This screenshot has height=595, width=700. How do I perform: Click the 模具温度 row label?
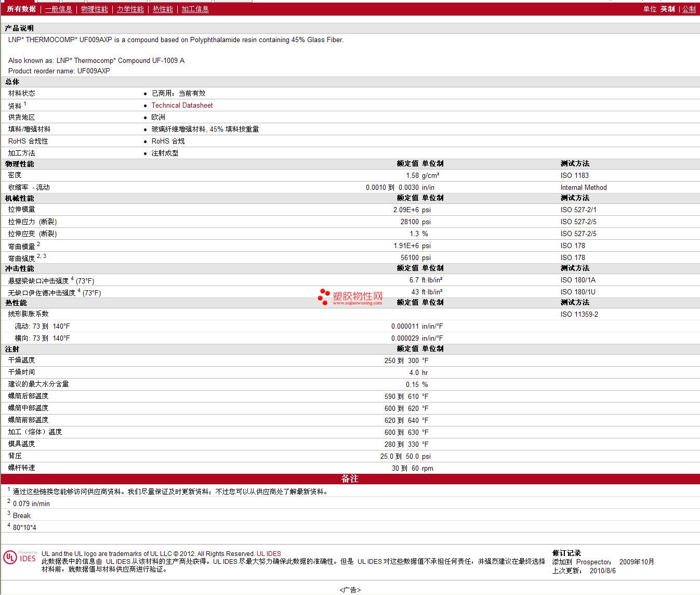click(22, 444)
